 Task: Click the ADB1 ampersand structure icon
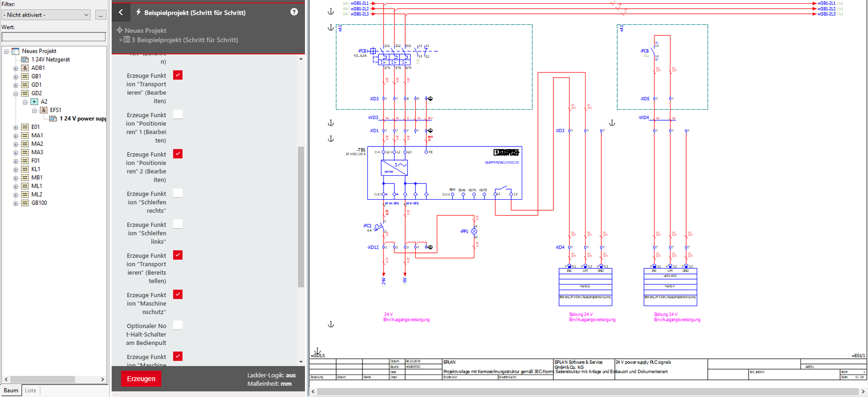(25, 68)
